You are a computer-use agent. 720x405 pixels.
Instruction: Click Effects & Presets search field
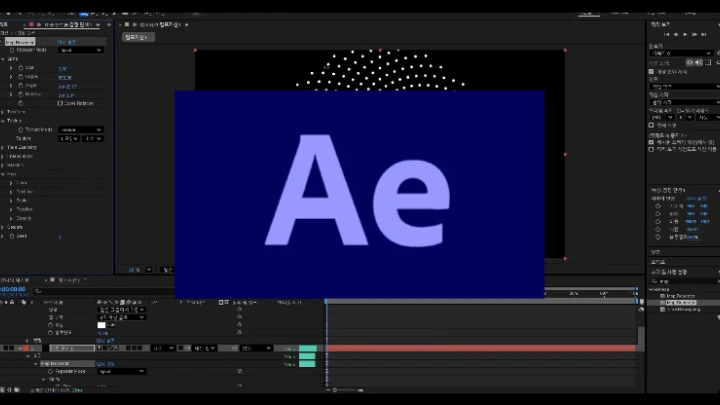(684, 281)
